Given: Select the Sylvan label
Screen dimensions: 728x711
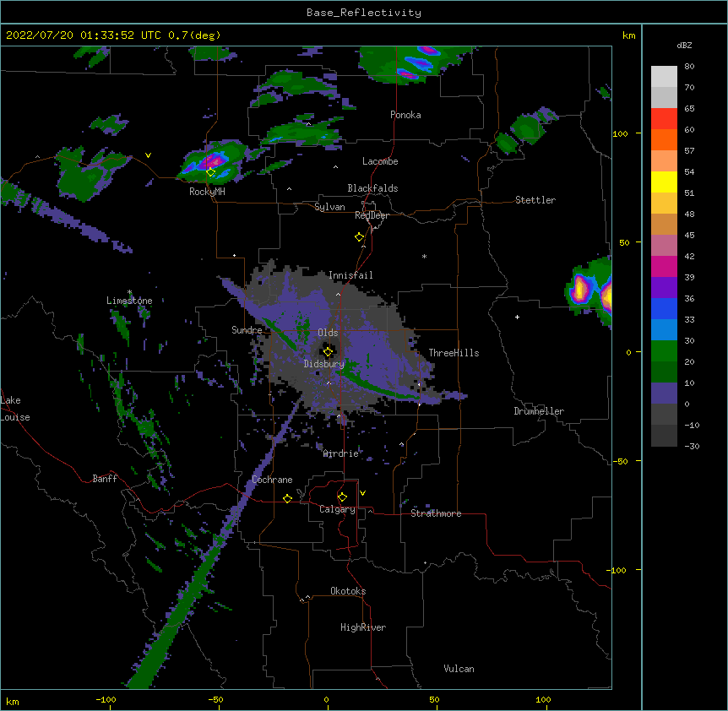Looking at the screenshot, I should tap(329, 207).
